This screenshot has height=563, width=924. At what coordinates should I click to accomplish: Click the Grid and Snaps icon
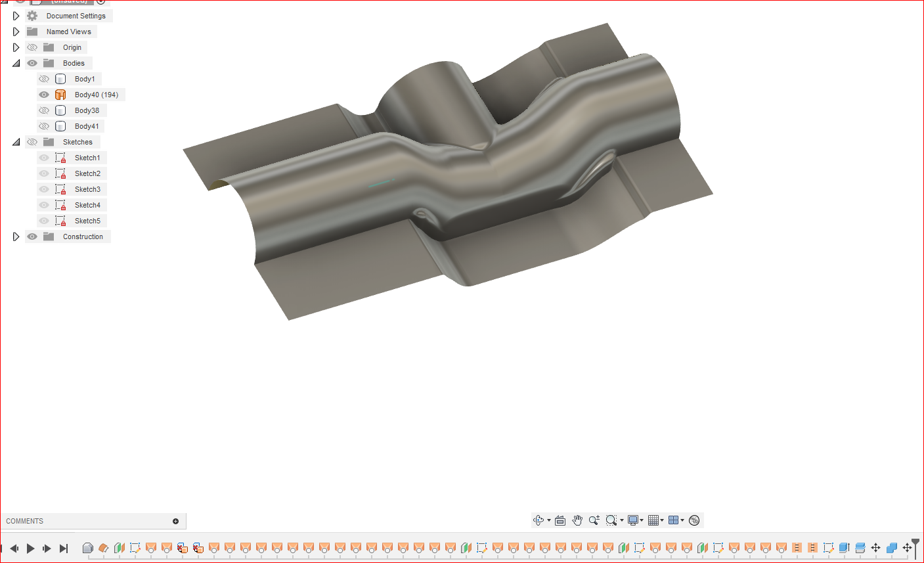(x=653, y=520)
